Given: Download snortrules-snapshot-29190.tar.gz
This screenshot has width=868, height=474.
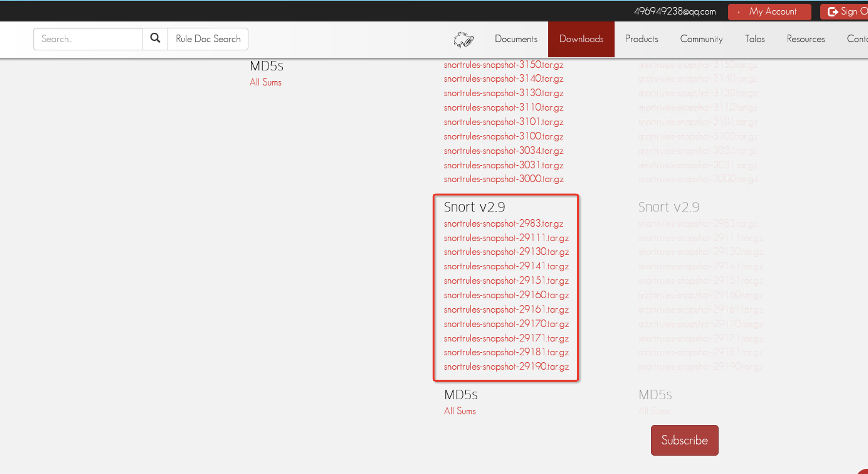Looking at the screenshot, I should click(x=506, y=367).
